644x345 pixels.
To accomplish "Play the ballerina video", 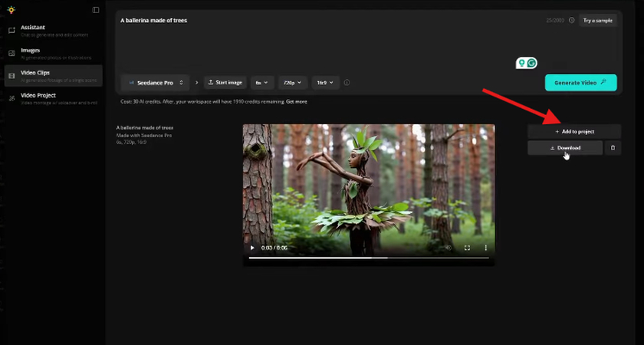I will [x=252, y=248].
